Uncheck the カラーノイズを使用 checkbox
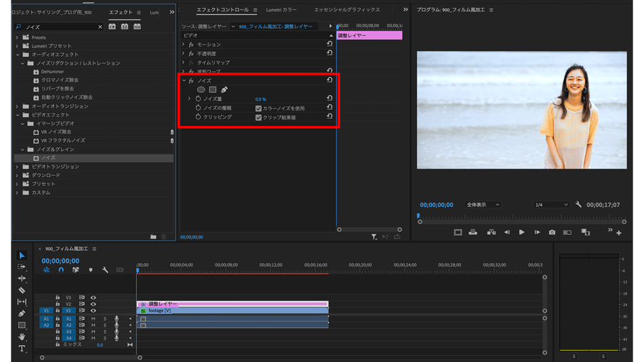 click(258, 108)
